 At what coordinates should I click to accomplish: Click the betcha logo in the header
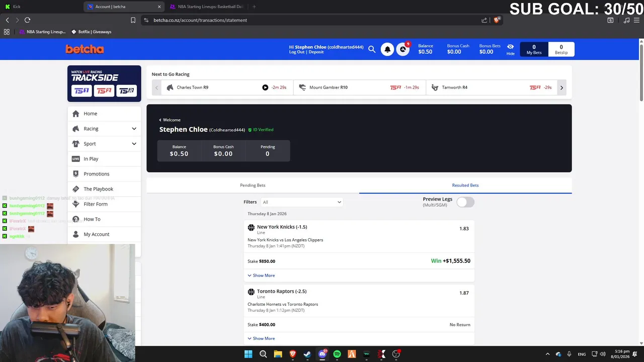[85, 49]
